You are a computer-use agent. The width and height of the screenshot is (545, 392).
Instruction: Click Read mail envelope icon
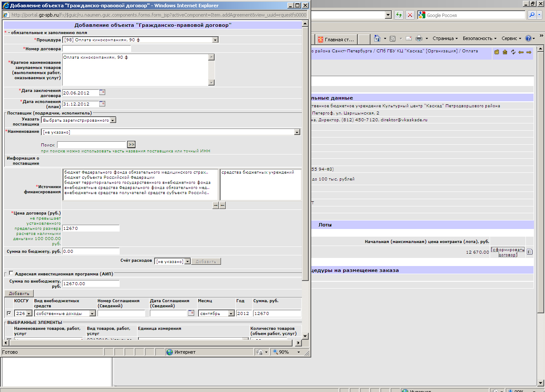408,38
